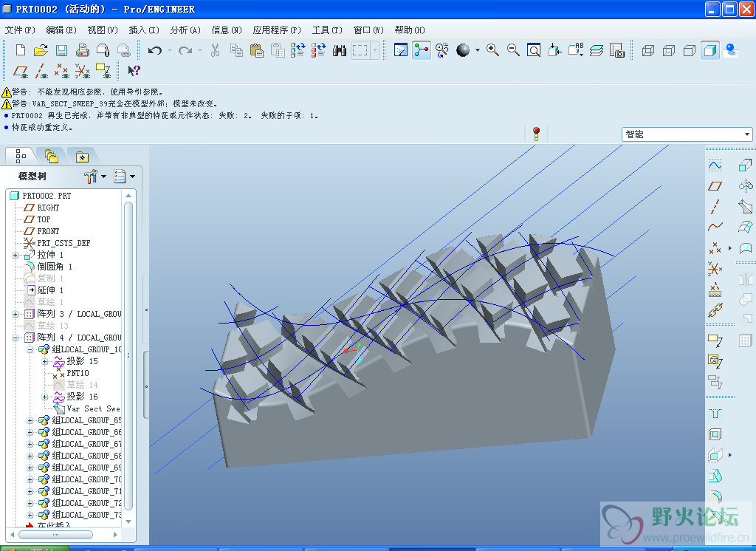Open the model tree show dropdown

124,177
